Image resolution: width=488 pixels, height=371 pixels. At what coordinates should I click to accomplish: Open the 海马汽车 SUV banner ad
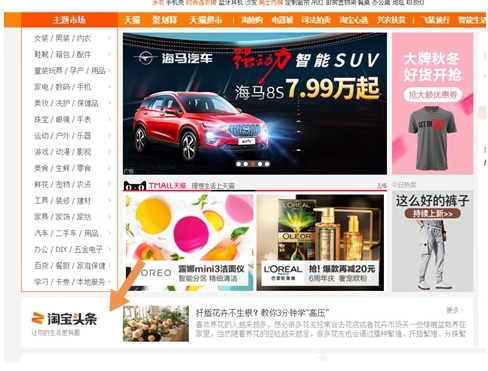coord(255,103)
